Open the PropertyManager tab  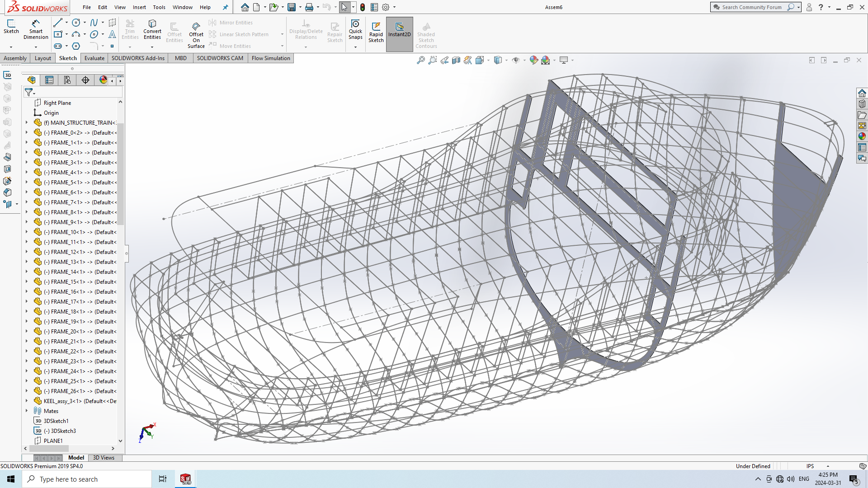click(x=49, y=80)
